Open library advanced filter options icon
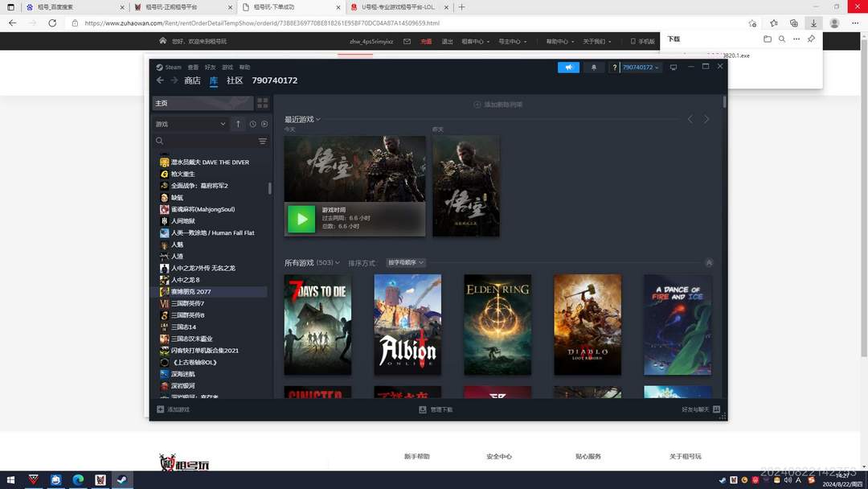 pos(262,142)
